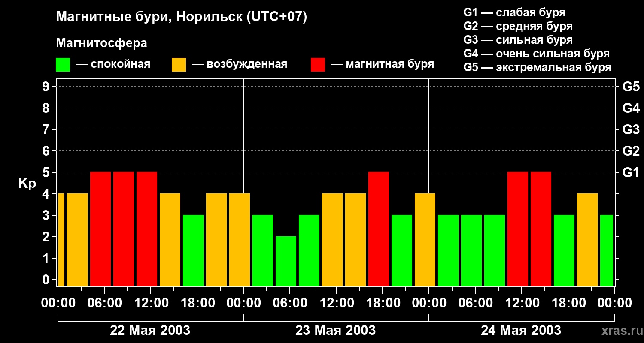The width and height of the screenshot is (644, 343).
Task: Click the Kp axis value 9
Action: pyautogui.click(x=47, y=87)
